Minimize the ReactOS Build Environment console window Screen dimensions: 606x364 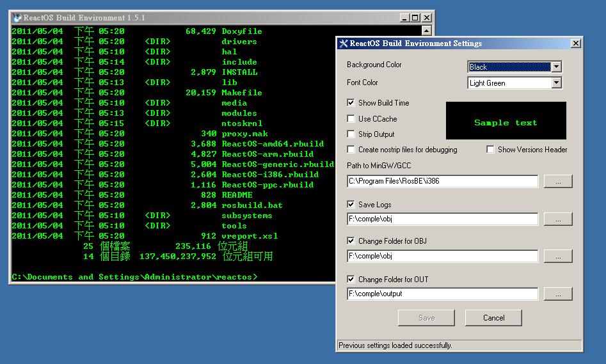point(404,18)
